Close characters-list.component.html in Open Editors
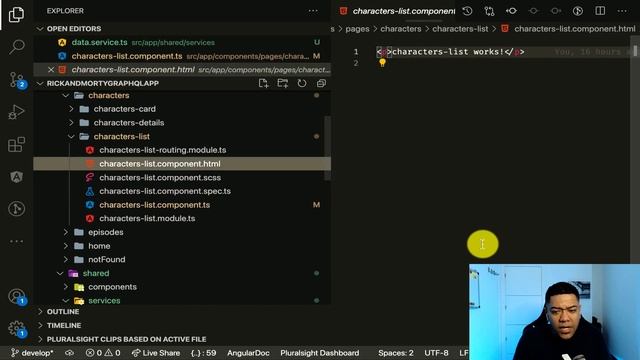Image resolution: width=640 pixels, height=360 pixels. click(x=51, y=70)
